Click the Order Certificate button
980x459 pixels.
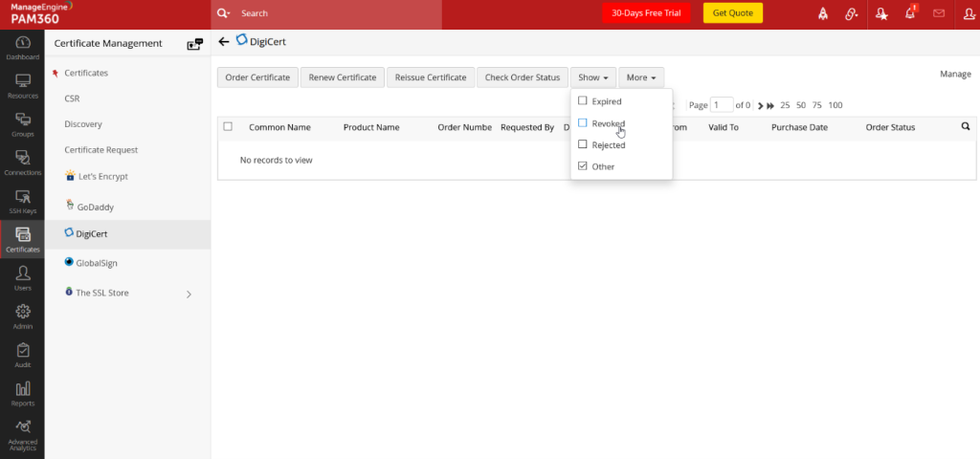257,77
